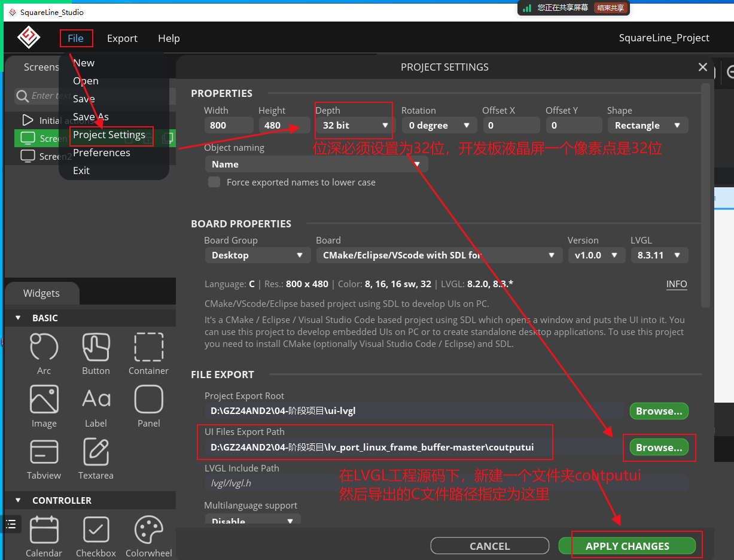Screen dimensions: 734x560
Task: Select the Calendar widget
Action: (x=44, y=537)
